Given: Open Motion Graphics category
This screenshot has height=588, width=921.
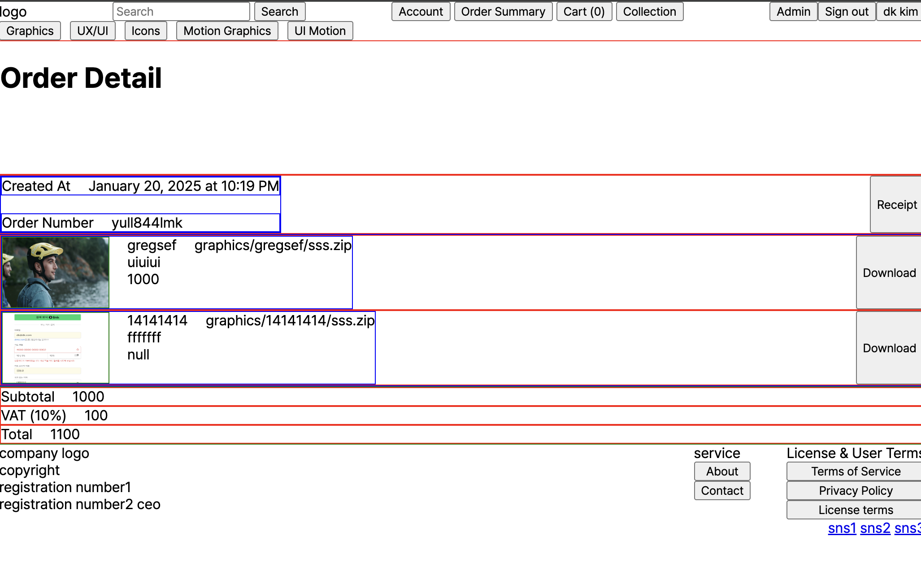Looking at the screenshot, I should point(227,31).
